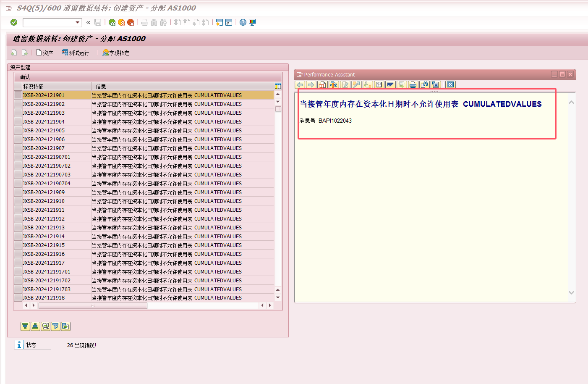Click the table column settings icon
Viewport: 588px width, 384px height.
pyautogui.click(x=278, y=86)
